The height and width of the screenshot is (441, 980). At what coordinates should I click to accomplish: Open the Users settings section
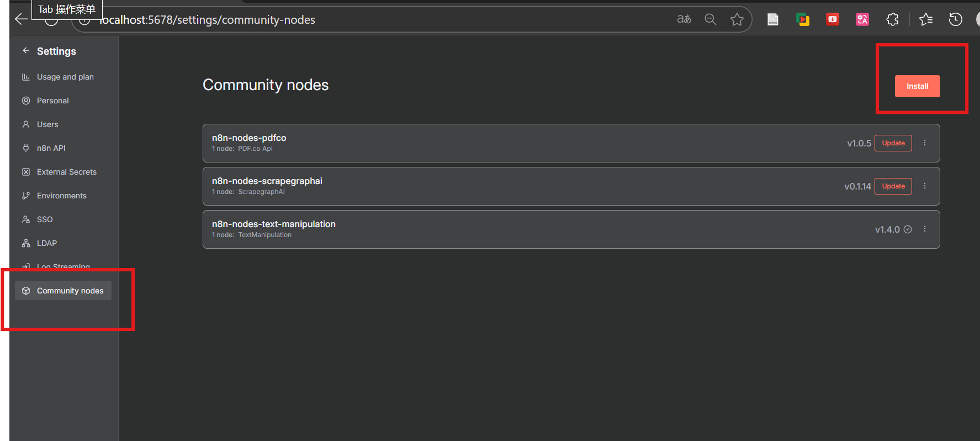point(47,124)
